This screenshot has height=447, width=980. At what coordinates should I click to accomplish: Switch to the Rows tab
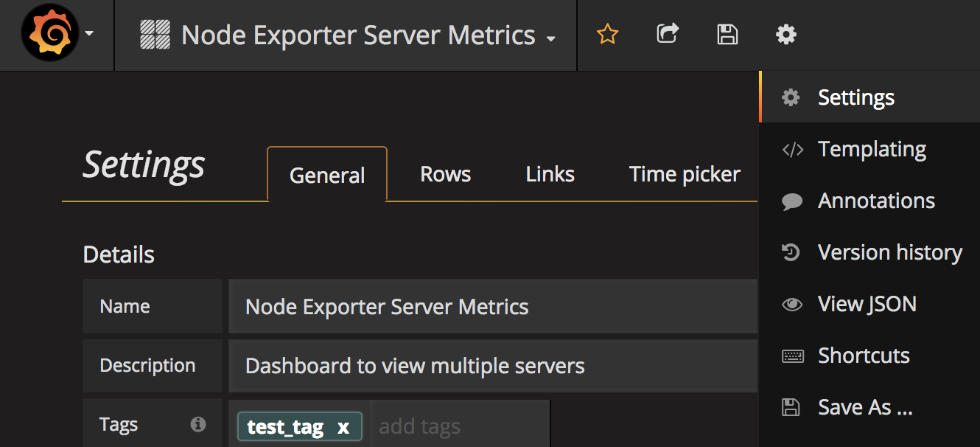pyautogui.click(x=446, y=174)
